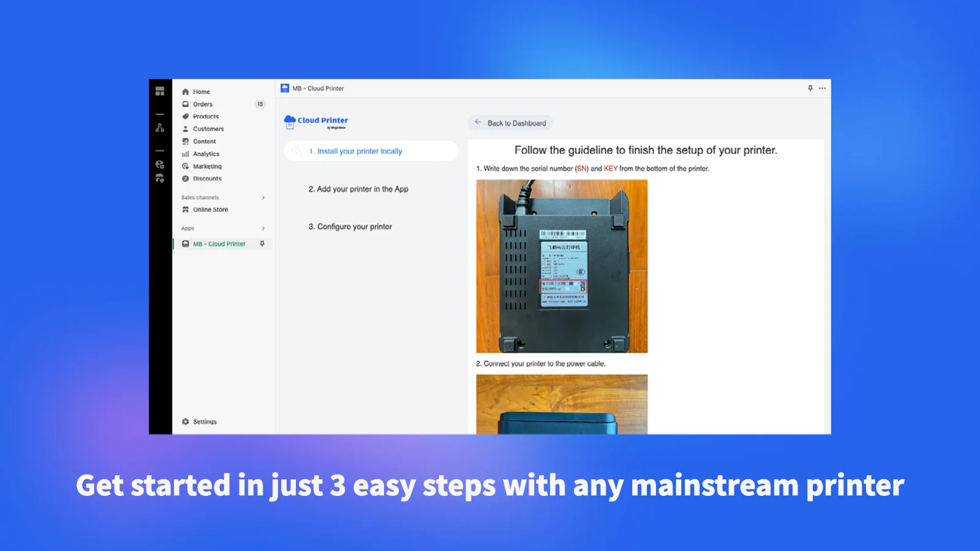Pin the MB - Cloud Printer app in sidebar
980x551 pixels.
pos(262,244)
